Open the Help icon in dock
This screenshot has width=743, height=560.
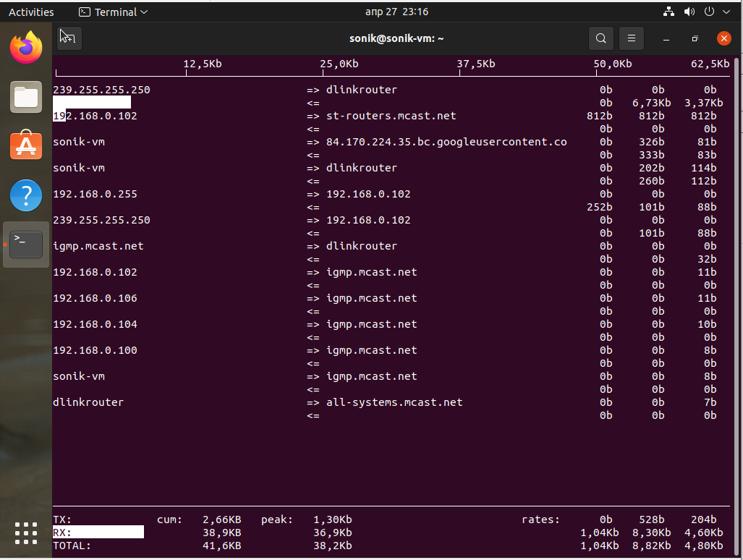(26, 195)
